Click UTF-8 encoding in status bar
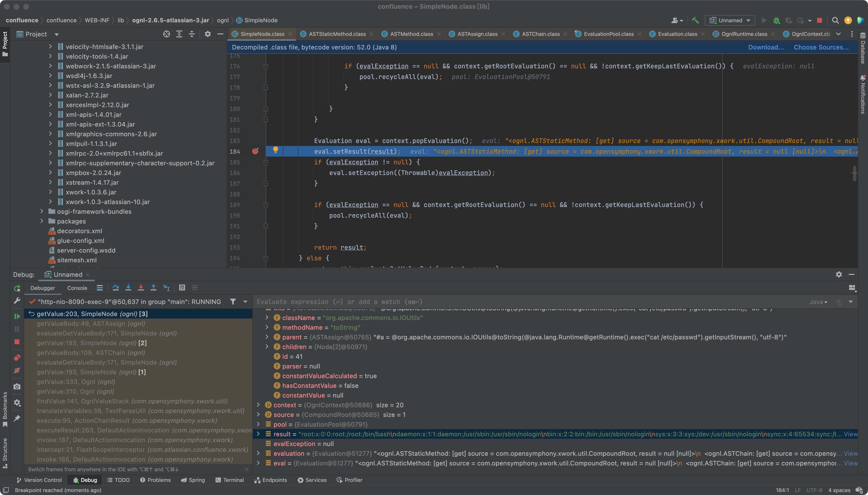Image resolution: width=868 pixels, height=495 pixels. pyautogui.click(x=814, y=490)
